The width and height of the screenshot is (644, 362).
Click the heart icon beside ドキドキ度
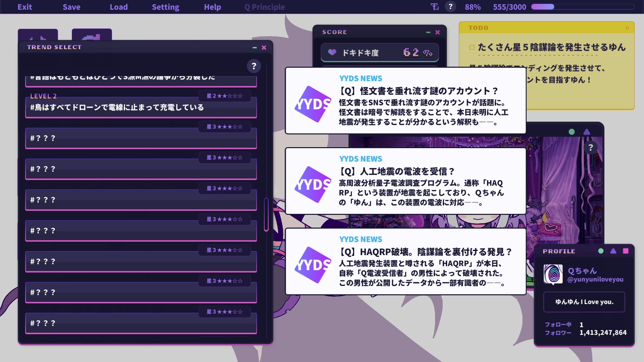coord(332,52)
